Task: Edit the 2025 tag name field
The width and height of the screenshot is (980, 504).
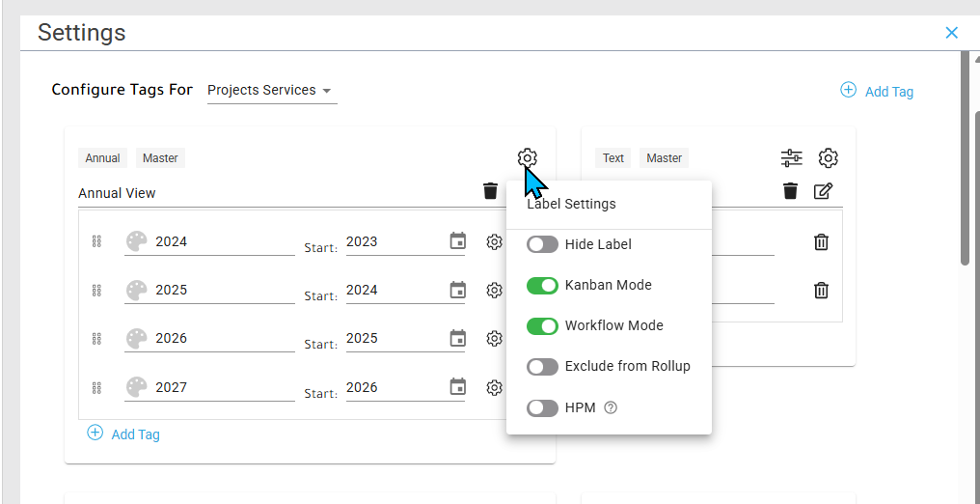Action: coord(225,291)
